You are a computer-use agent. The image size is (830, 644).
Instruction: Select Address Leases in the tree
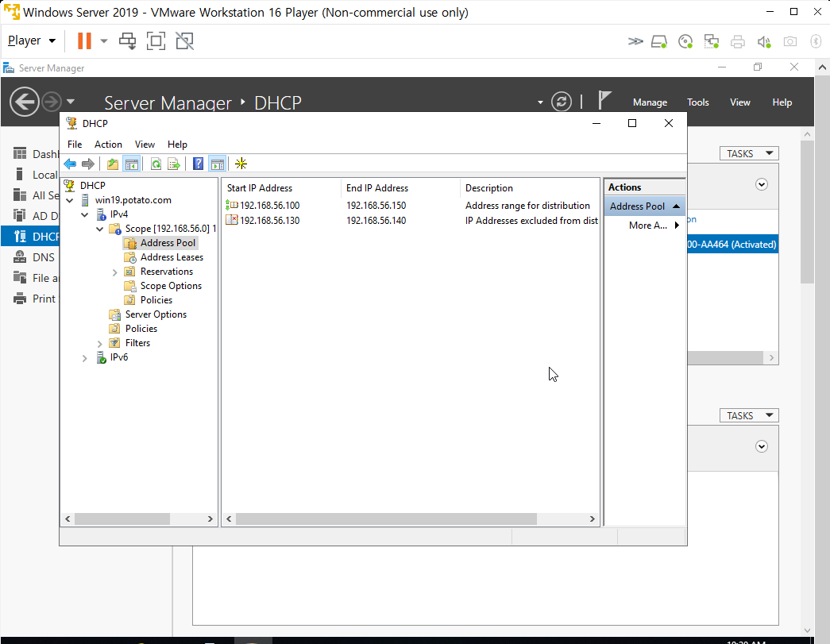pos(172,257)
